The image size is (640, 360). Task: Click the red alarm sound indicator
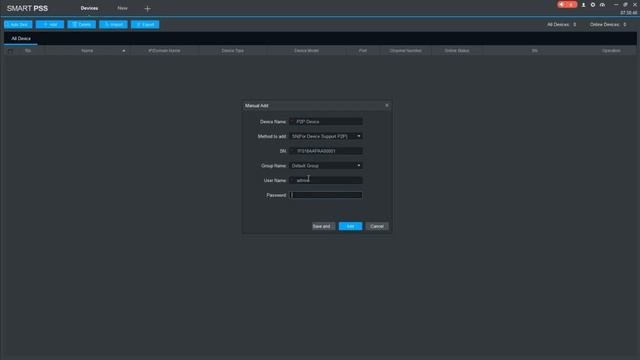point(567,4)
